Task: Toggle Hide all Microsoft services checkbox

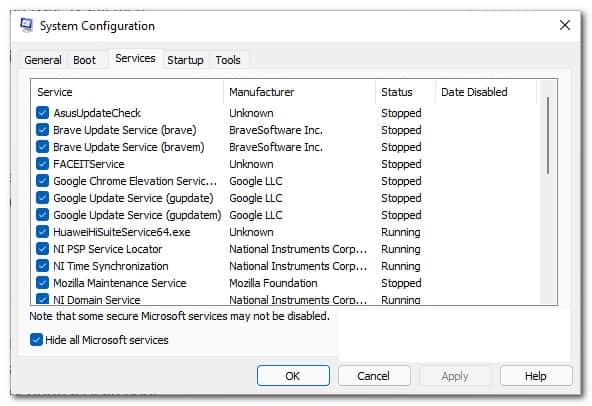Action: (36, 340)
